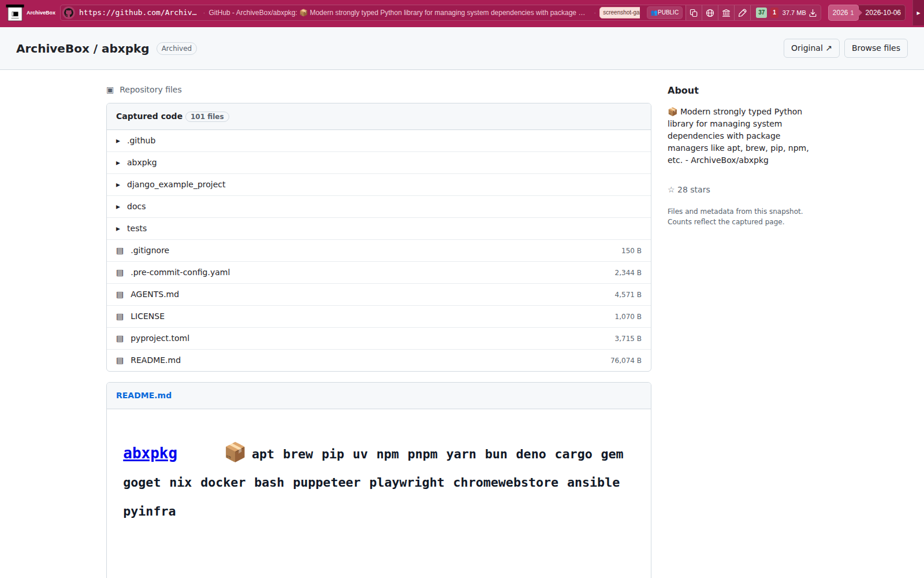This screenshot has height=578, width=924.
Task: Click the download icon next to 37.7 MB
Action: tap(813, 13)
